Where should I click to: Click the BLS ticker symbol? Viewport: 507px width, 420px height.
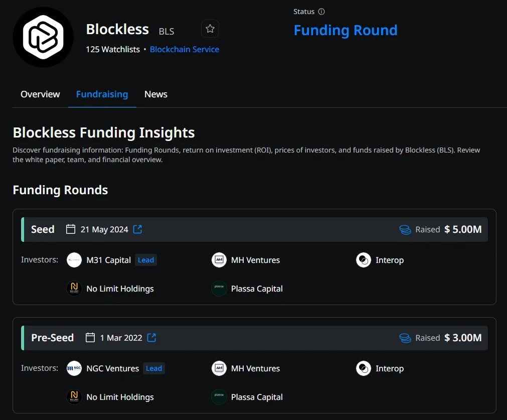click(x=166, y=32)
